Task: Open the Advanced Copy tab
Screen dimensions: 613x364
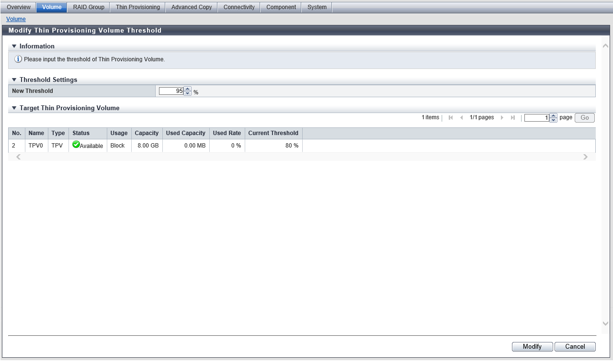Action: pyautogui.click(x=192, y=7)
